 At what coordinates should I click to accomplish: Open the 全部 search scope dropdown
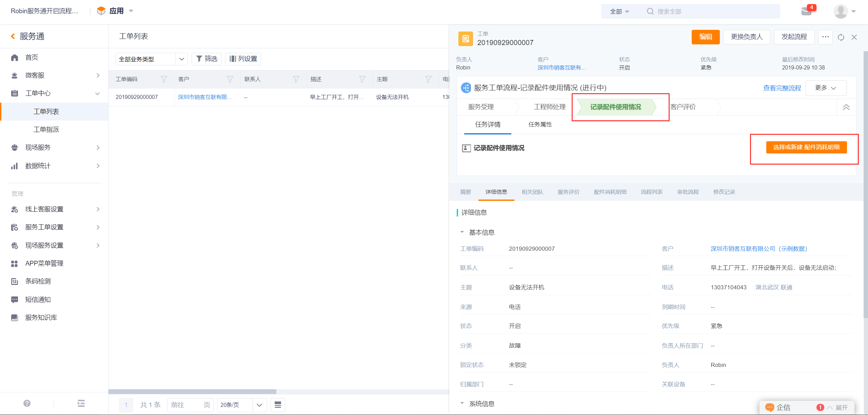(x=619, y=12)
